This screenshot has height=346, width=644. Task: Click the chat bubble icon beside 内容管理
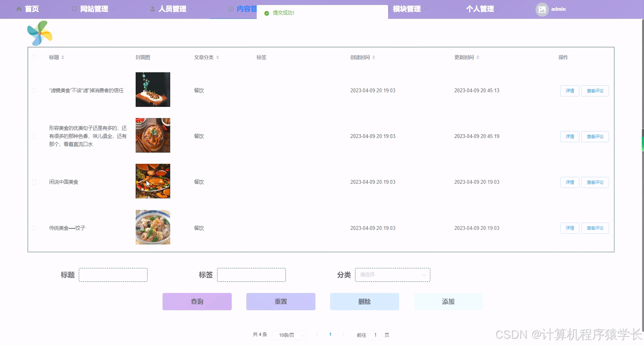pyautogui.click(x=231, y=9)
